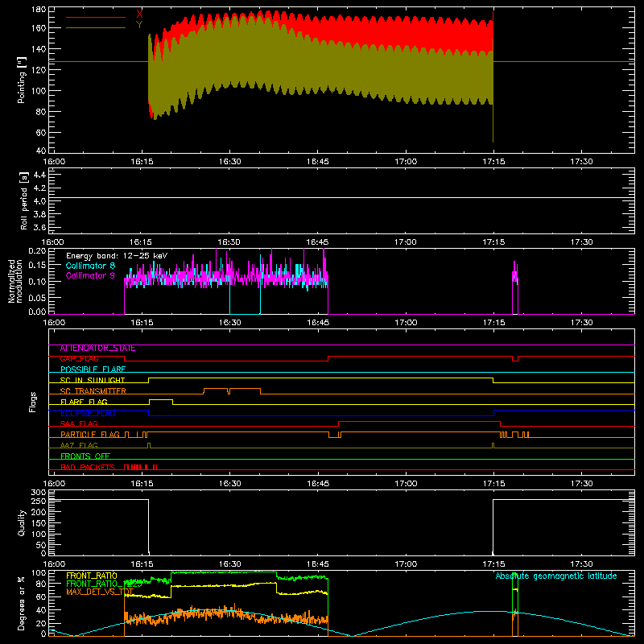This screenshot has height=644, width=644.
Task: Click the BAD_PACKETS label
Action: [88, 468]
